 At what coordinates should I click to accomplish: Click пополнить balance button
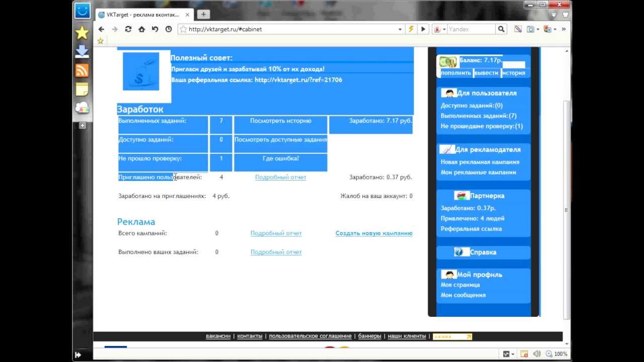[x=456, y=73]
